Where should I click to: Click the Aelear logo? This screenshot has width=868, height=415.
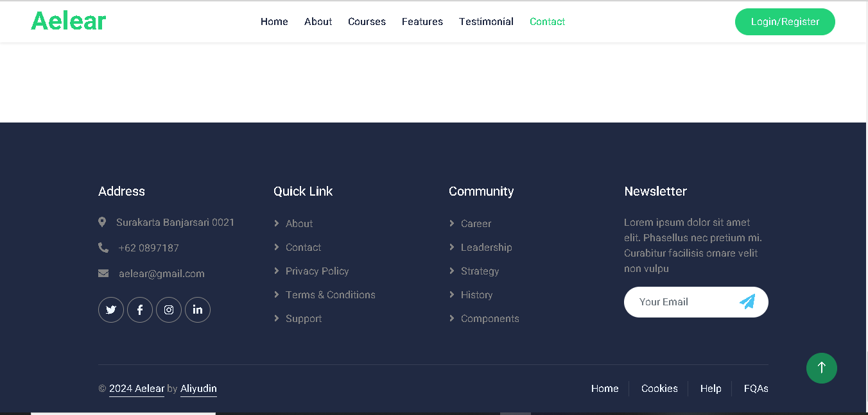(69, 21)
